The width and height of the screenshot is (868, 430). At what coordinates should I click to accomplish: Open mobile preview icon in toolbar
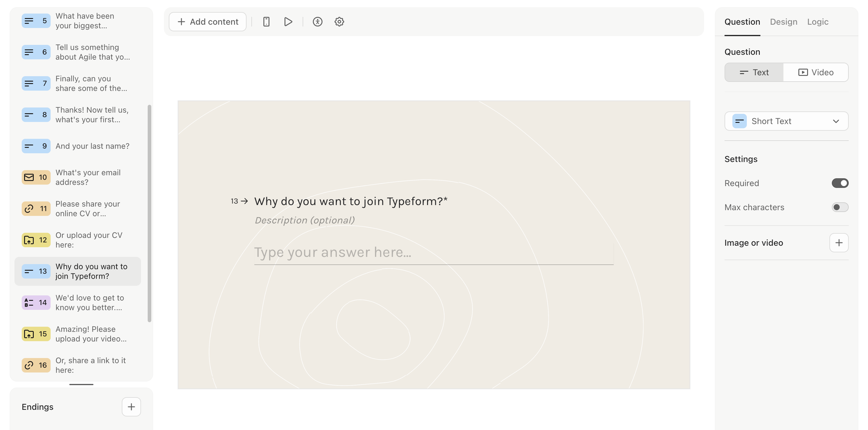(x=266, y=22)
